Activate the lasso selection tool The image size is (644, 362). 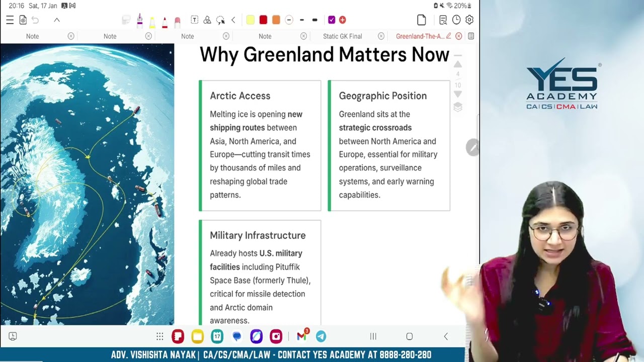pos(220,20)
